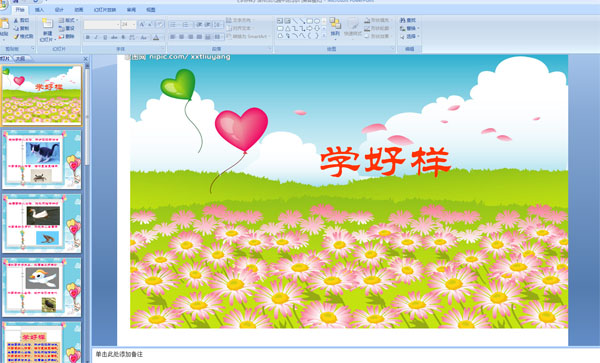Click Convert to SmartArt button
This screenshot has width=600, height=363.
click(x=248, y=36)
